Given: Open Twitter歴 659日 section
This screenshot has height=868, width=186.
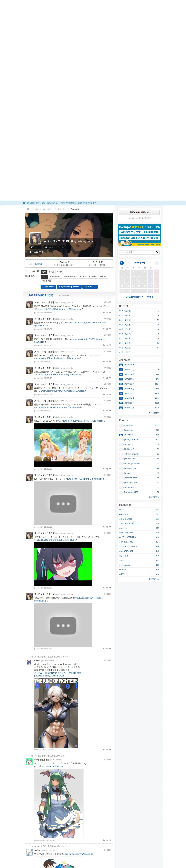Looking at the screenshot, I should tap(64, 263).
